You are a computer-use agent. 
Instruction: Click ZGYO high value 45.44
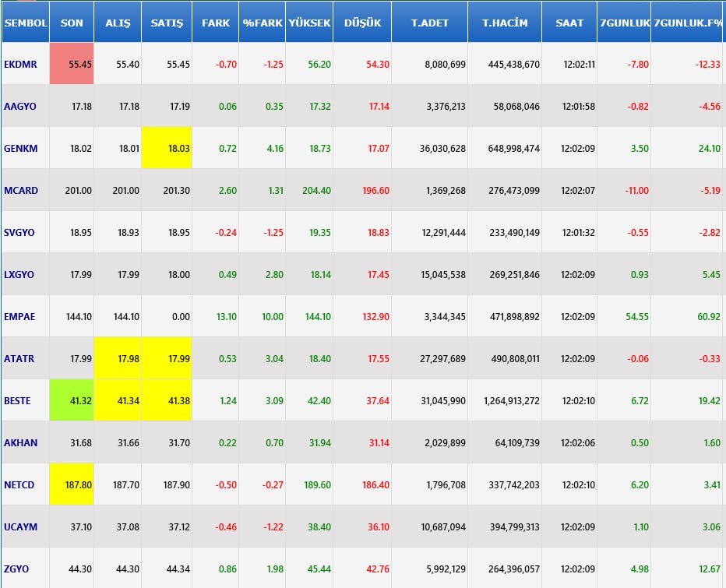tap(319, 569)
